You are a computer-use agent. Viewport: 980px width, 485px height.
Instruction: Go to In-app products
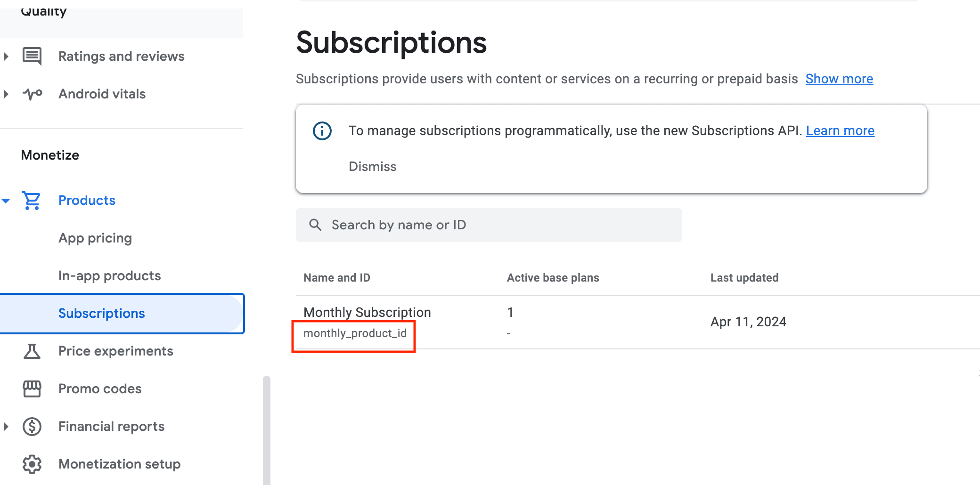[x=109, y=275]
